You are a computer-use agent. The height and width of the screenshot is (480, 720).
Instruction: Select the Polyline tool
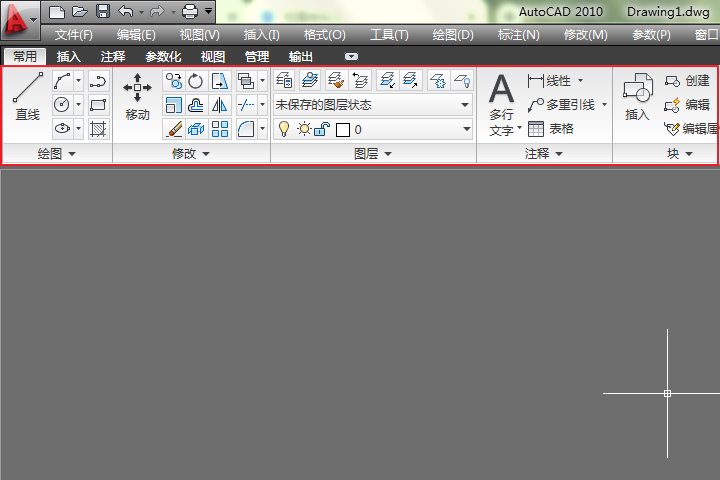[98, 81]
